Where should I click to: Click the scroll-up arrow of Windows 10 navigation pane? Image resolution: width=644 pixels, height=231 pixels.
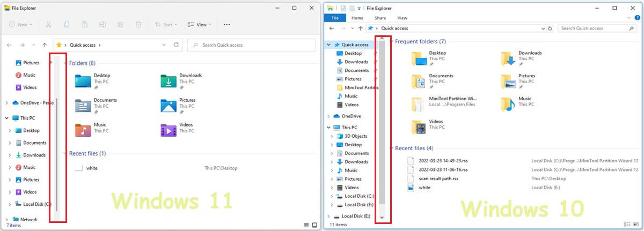click(x=382, y=38)
